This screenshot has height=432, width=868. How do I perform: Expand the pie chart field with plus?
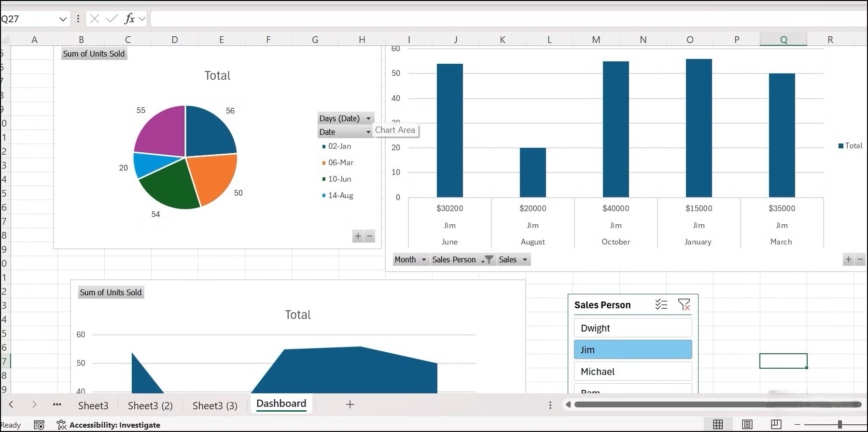[x=358, y=236]
